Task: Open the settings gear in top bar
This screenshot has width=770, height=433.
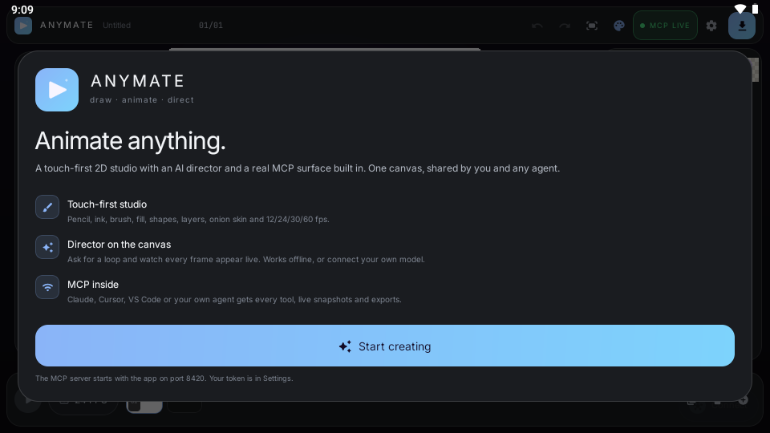Action: coord(711,26)
